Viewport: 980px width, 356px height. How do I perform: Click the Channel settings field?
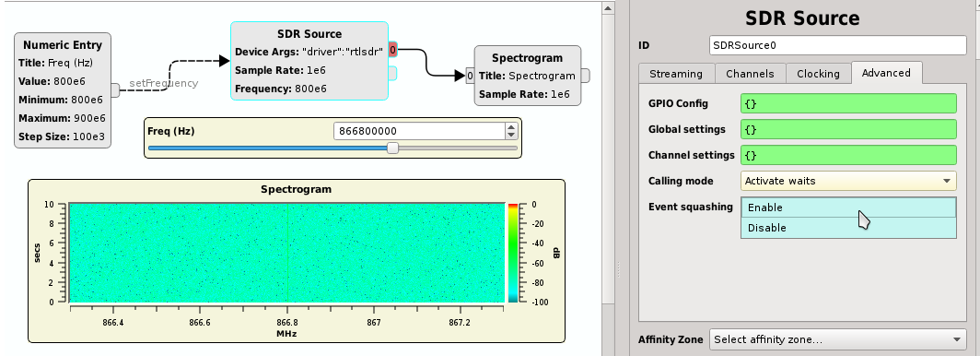[848, 155]
